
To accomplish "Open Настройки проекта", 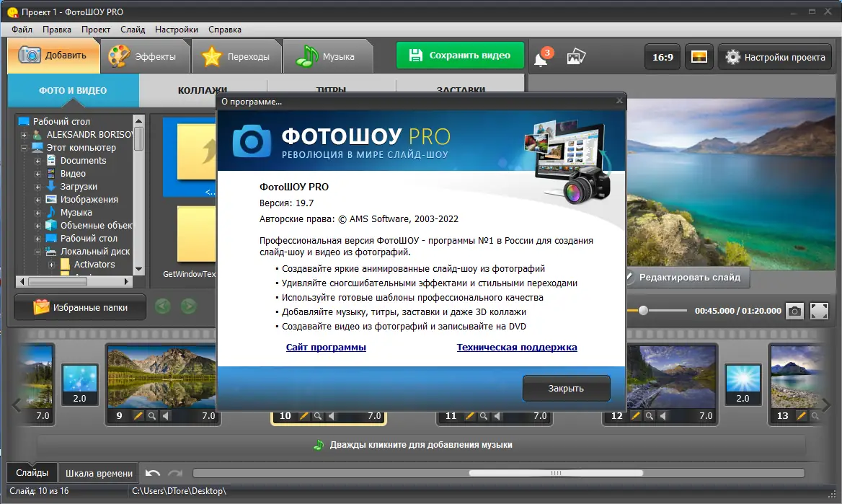I will (775, 57).
